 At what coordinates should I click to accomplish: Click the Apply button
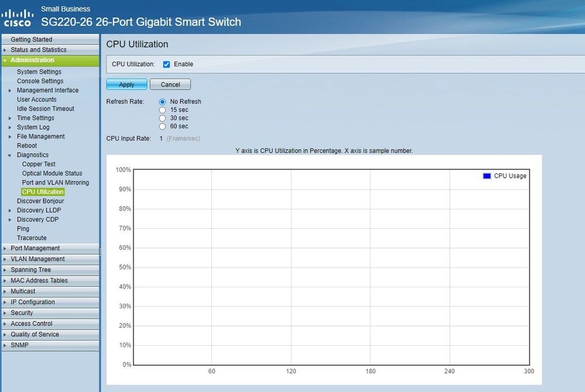[126, 85]
